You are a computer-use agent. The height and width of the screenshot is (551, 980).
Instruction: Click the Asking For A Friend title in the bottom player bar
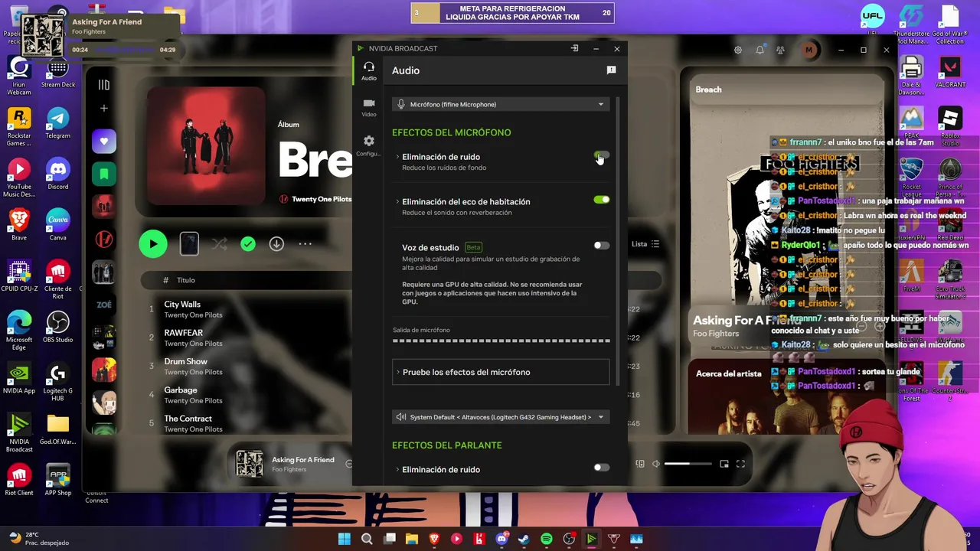[x=303, y=460]
